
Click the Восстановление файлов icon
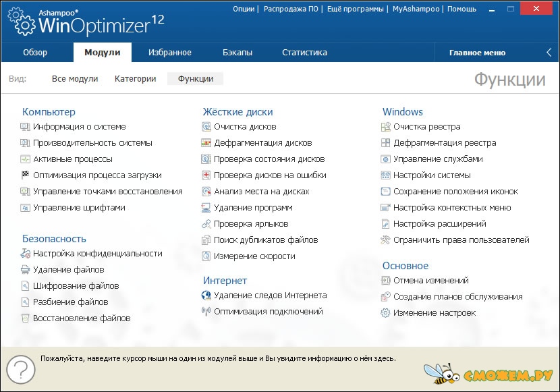click(25, 318)
